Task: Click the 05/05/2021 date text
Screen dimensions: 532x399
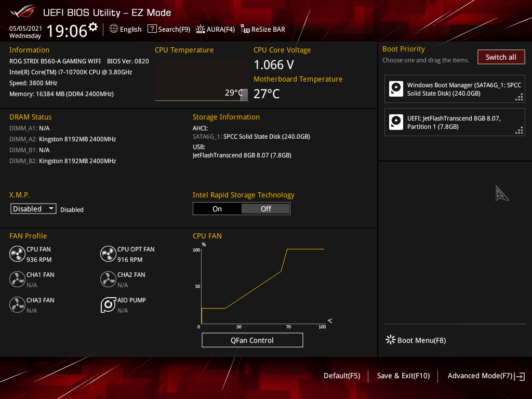Action: 26,28
